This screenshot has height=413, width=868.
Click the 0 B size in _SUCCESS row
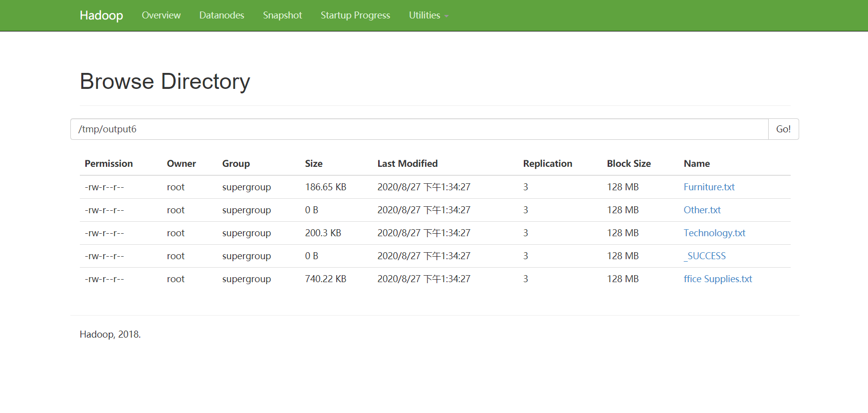point(312,256)
